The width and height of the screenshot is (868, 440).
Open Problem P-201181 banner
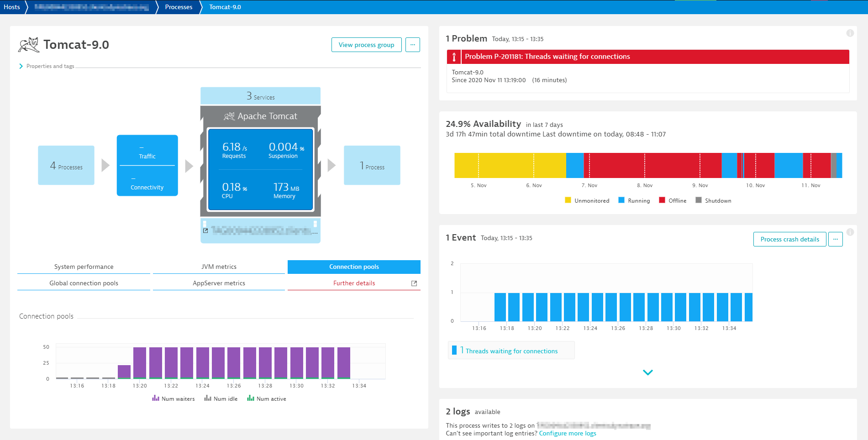pos(648,57)
